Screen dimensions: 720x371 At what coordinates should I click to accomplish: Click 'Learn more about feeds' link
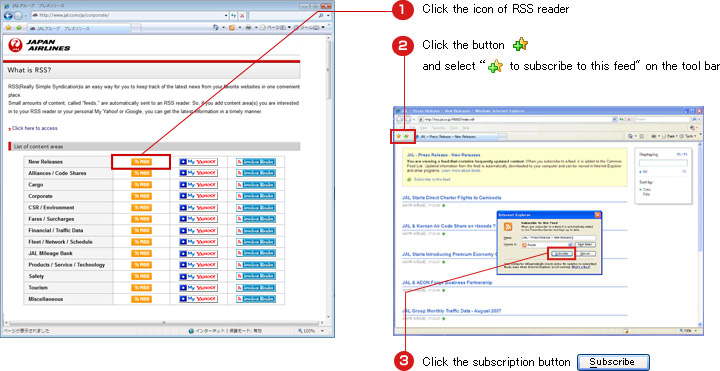[461, 171]
